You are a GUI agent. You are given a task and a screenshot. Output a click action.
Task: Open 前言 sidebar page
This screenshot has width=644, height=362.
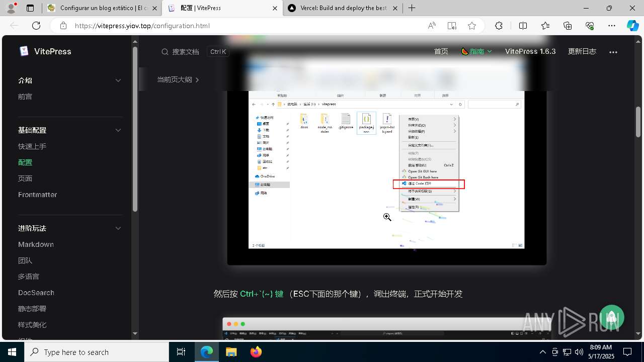pos(25,97)
